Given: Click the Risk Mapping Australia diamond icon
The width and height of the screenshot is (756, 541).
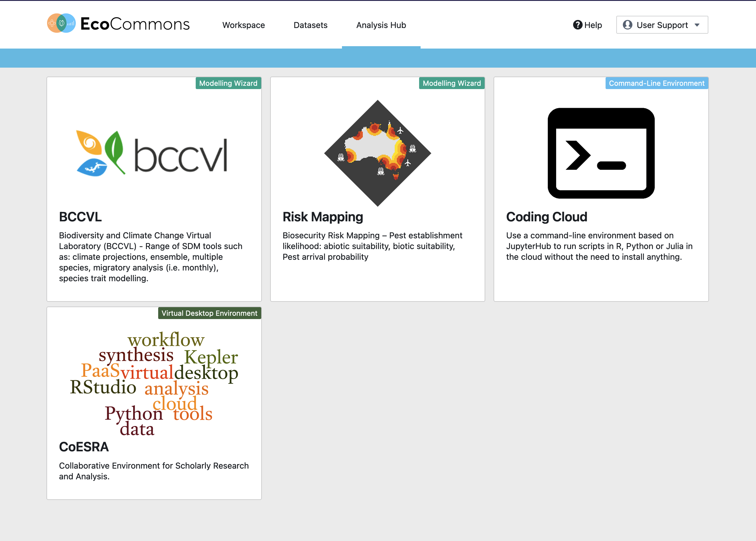Looking at the screenshot, I should (377, 153).
